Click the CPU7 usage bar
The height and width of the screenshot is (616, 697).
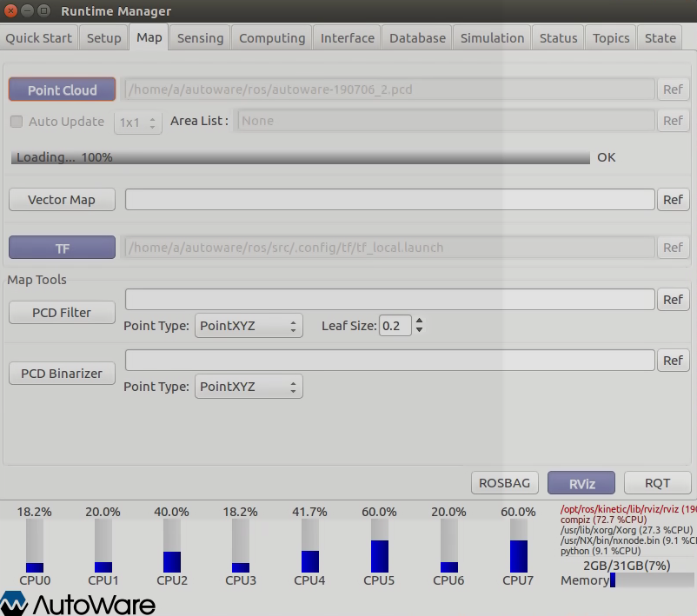click(x=518, y=546)
